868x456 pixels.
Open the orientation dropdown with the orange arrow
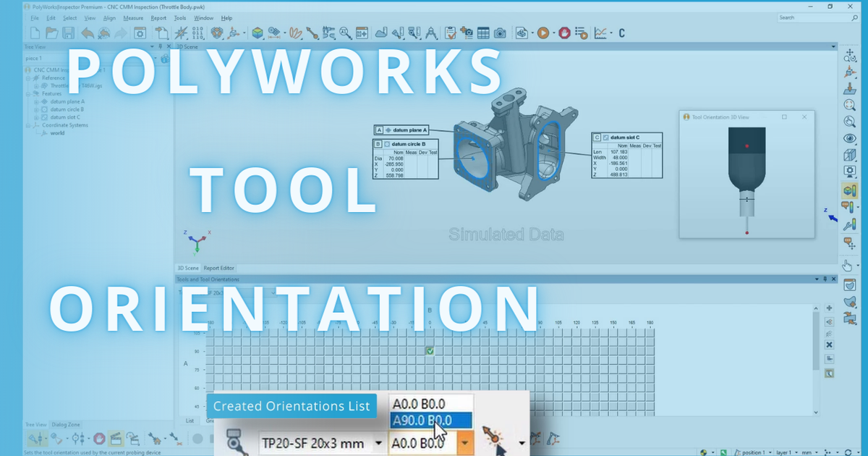coord(465,443)
